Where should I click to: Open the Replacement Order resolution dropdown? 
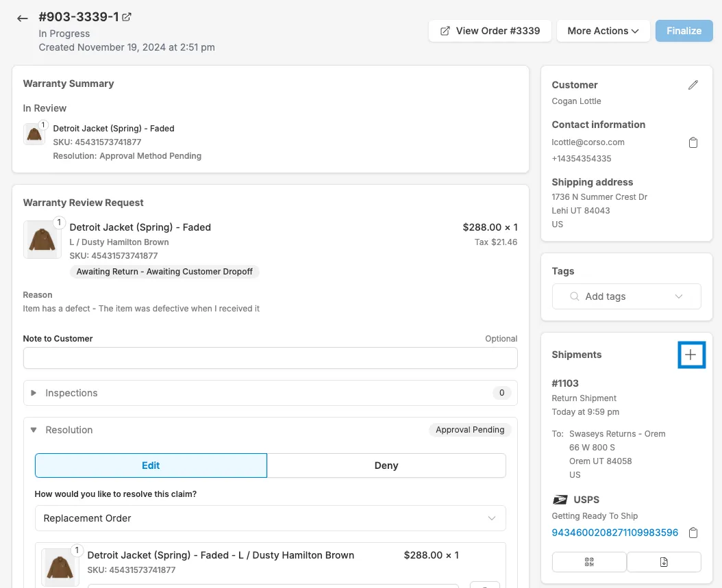coord(270,518)
